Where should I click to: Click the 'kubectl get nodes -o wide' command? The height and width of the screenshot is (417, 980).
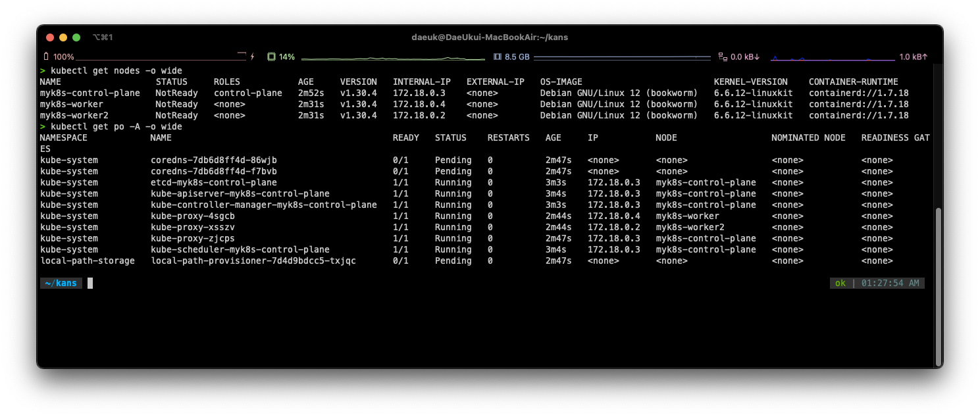pos(116,70)
